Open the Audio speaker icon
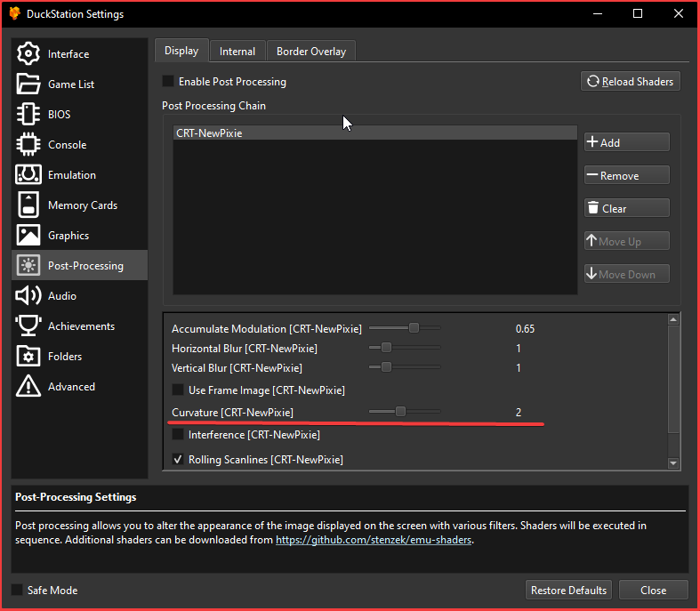 [28, 296]
